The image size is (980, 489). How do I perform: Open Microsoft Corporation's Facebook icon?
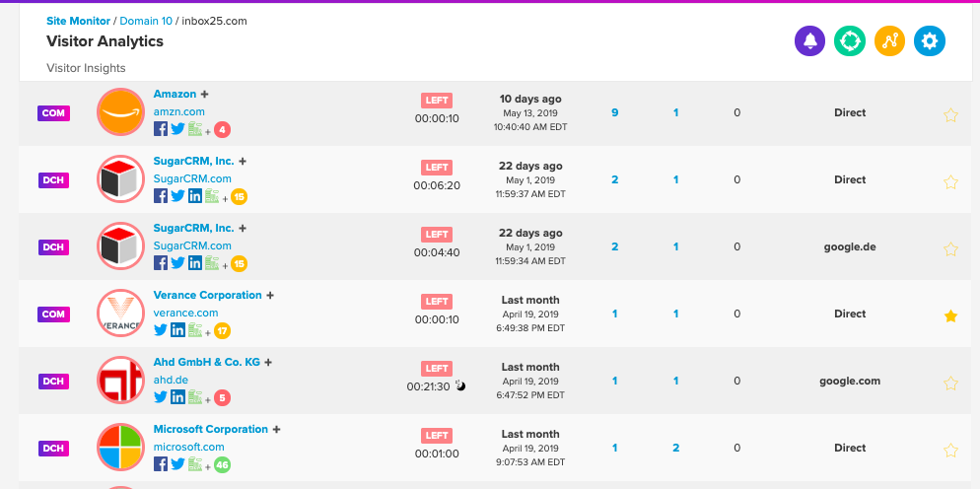pyautogui.click(x=161, y=463)
